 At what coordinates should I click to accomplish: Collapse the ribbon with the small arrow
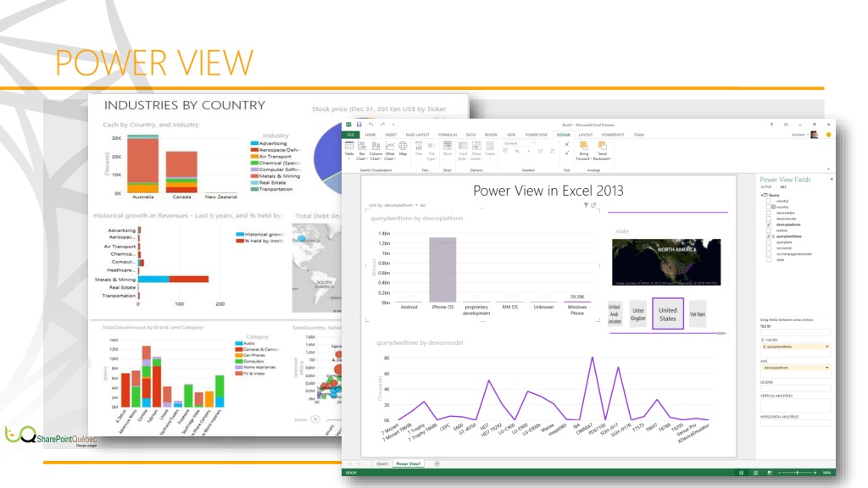pos(829,169)
